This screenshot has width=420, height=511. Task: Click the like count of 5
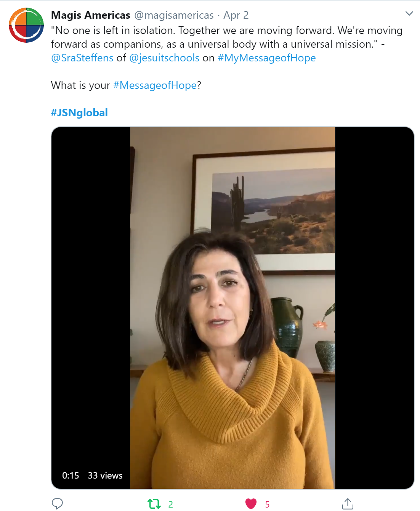pos(267,504)
